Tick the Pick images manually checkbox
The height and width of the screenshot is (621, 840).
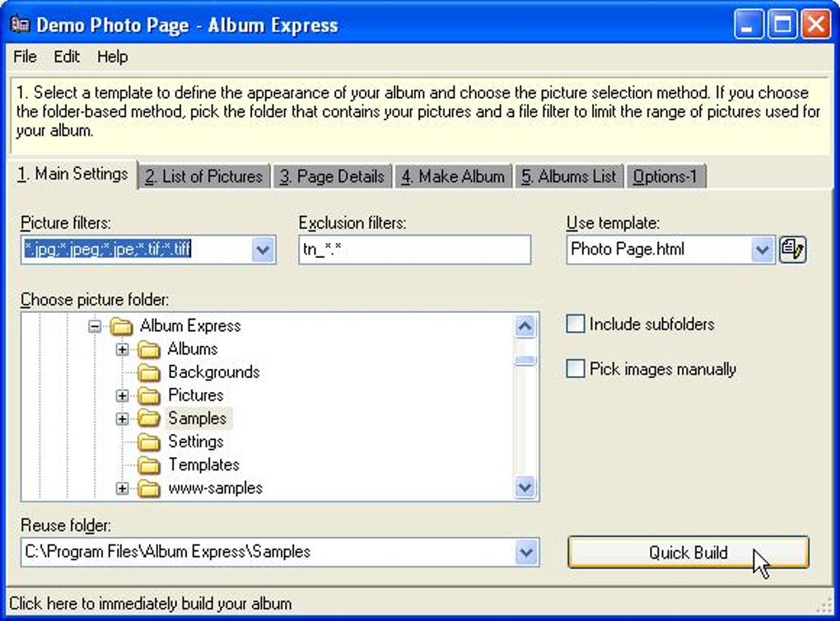click(576, 369)
